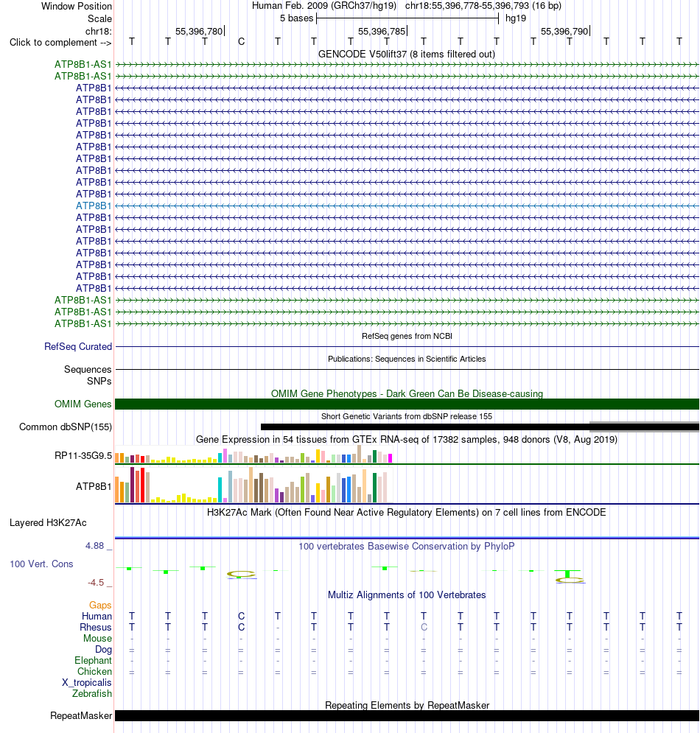Open the GENCODE V50lift37 track title
700x733 pixels.
406,55
